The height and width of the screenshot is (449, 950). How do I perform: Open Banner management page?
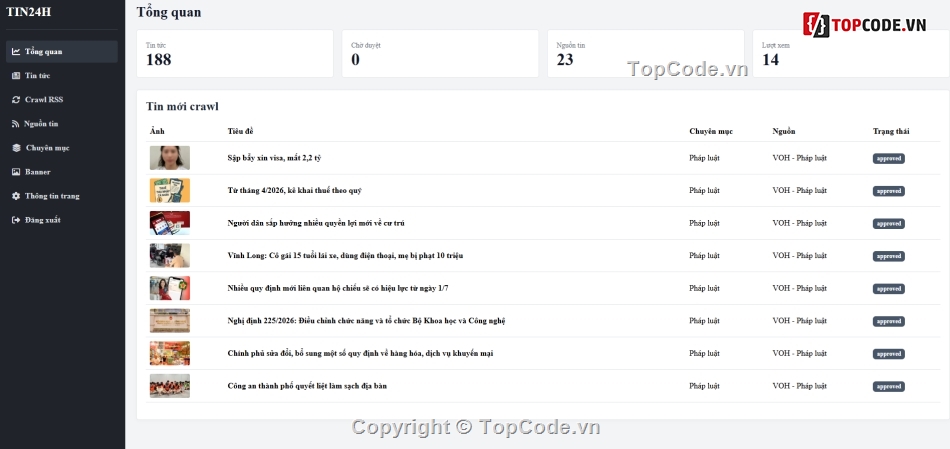tap(62, 172)
